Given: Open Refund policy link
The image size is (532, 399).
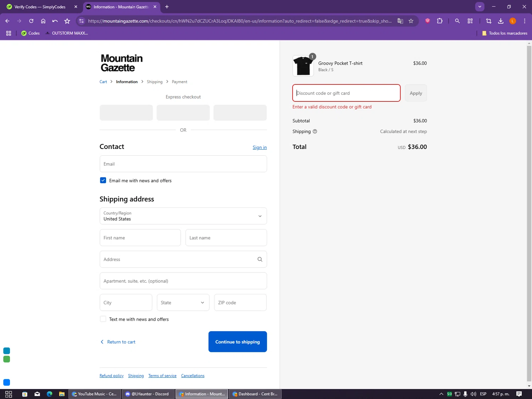Looking at the screenshot, I should [111, 376].
